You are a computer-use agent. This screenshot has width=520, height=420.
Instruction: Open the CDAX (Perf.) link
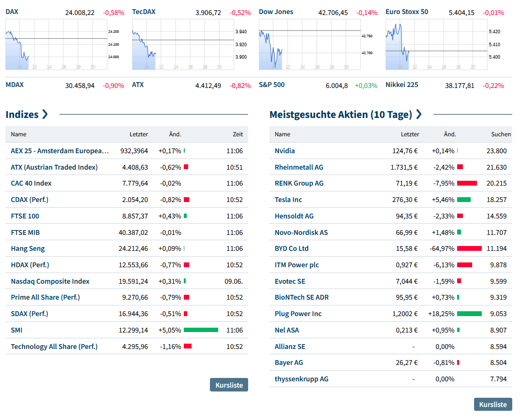(30, 200)
